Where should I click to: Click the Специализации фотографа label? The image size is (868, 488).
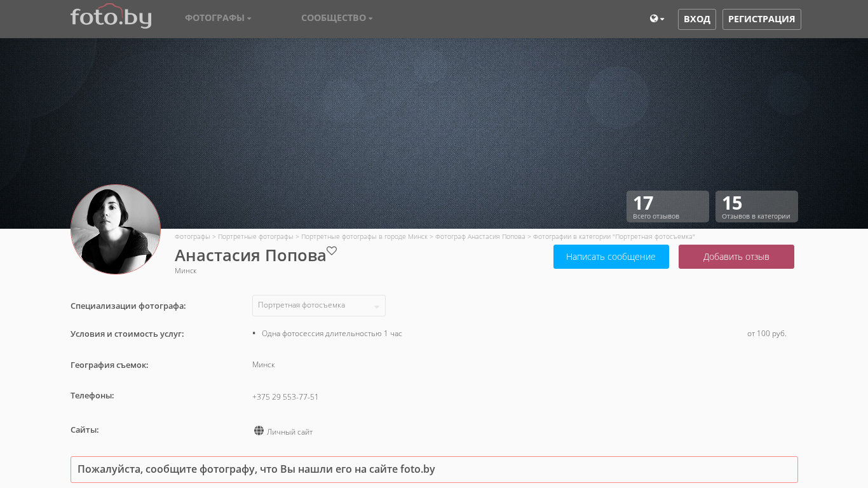(x=128, y=306)
